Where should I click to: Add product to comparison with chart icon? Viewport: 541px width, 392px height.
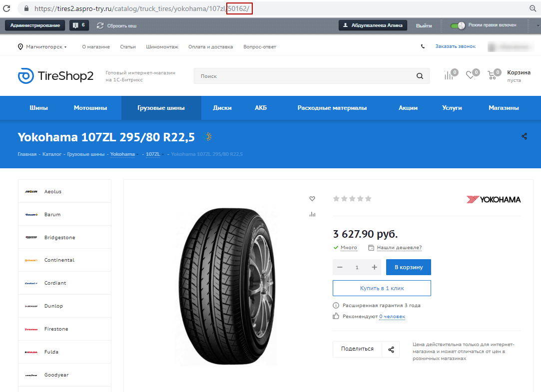click(x=312, y=214)
